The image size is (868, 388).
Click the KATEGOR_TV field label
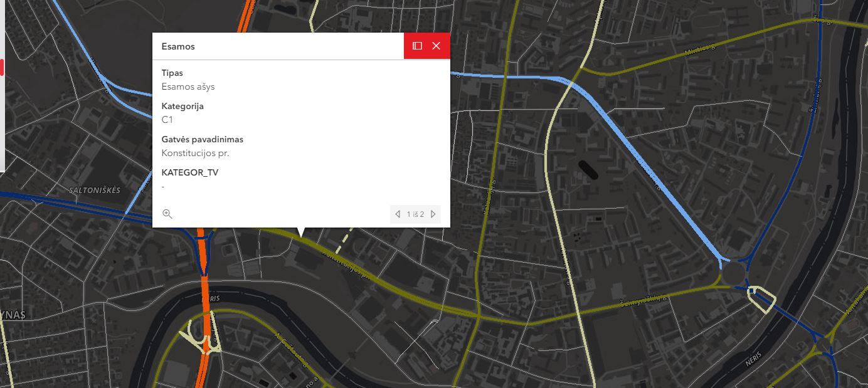click(190, 172)
